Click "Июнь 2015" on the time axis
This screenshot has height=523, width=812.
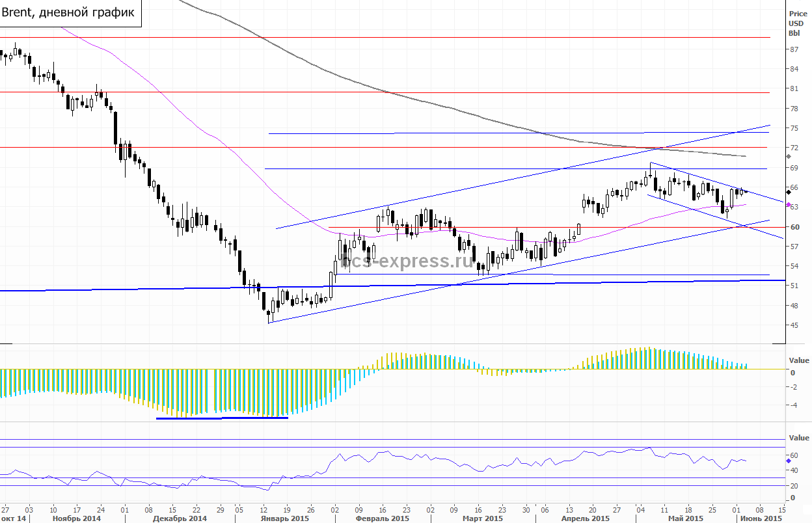[x=760, y=518]
